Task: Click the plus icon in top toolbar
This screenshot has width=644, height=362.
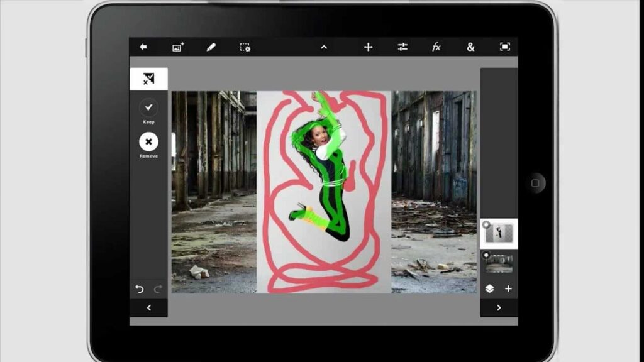Action: (369, 47)
